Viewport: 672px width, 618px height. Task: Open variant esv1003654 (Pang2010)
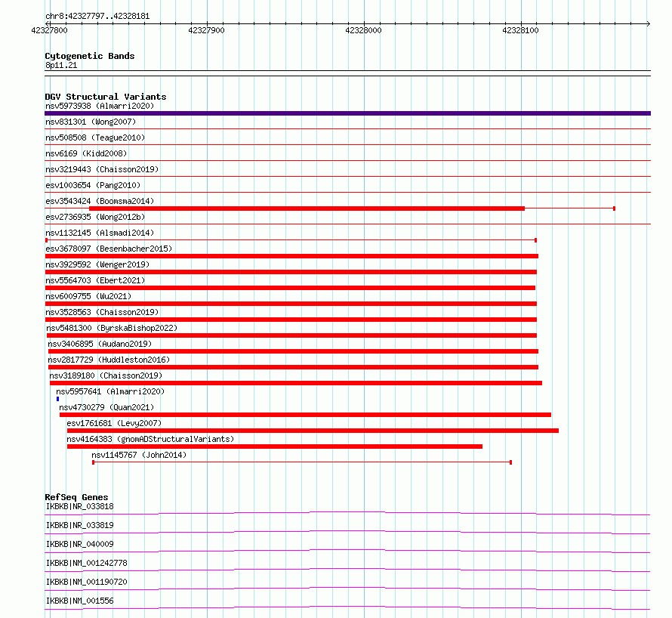[93, 185]
